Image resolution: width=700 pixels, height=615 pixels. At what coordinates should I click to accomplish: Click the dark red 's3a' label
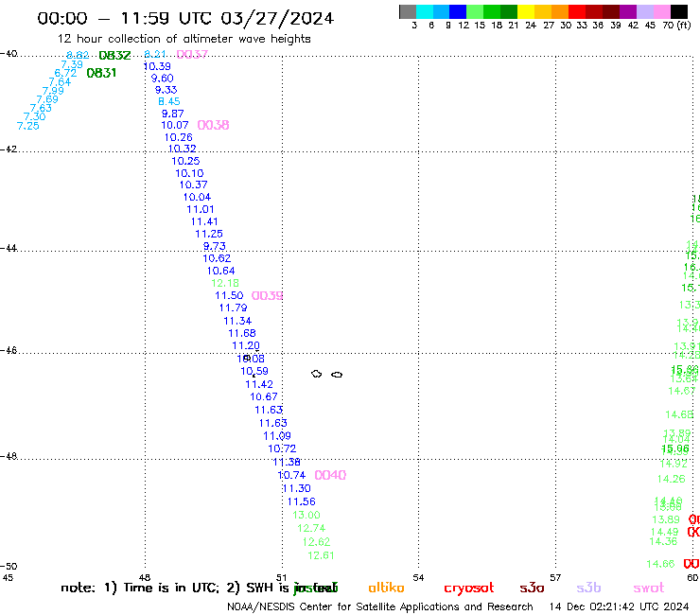tap(532, 588)
